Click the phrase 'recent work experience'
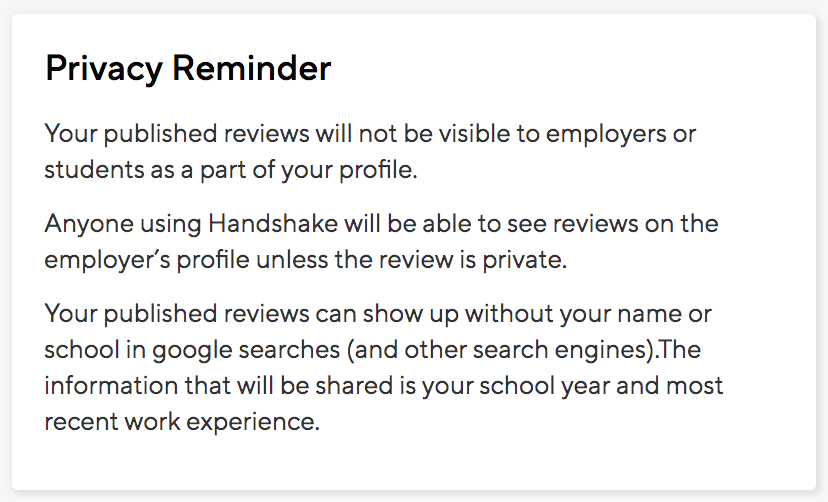Image resolution: width=828 pixels, height=502 pixels. click(x=181, y=423)
